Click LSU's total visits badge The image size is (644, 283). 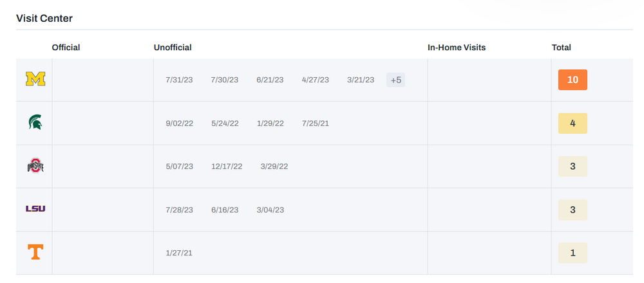573,209
